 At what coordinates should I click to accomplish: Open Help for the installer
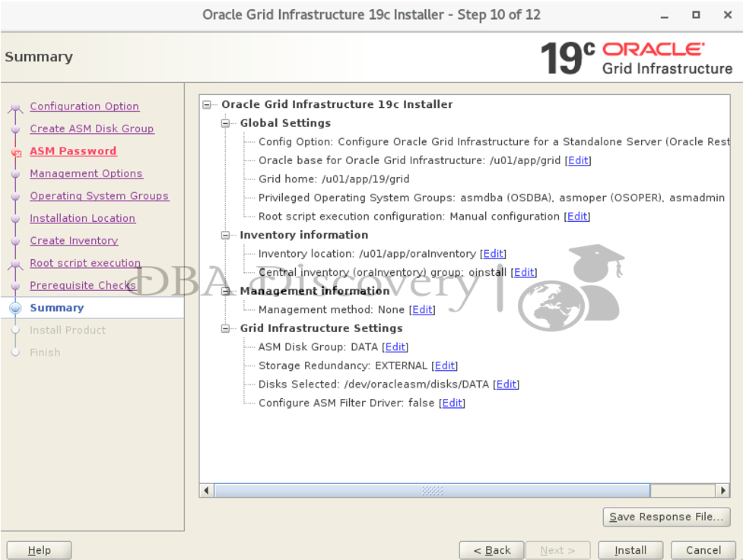tap(39, 550)
